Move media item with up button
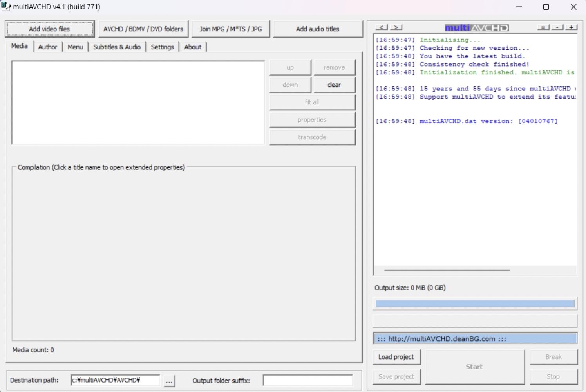586x392 pixels. [x=290, y=67]
